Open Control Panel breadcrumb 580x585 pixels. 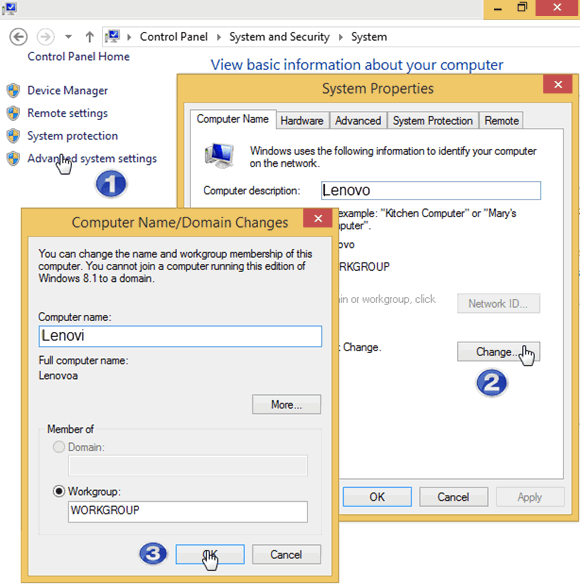(174, 37)
